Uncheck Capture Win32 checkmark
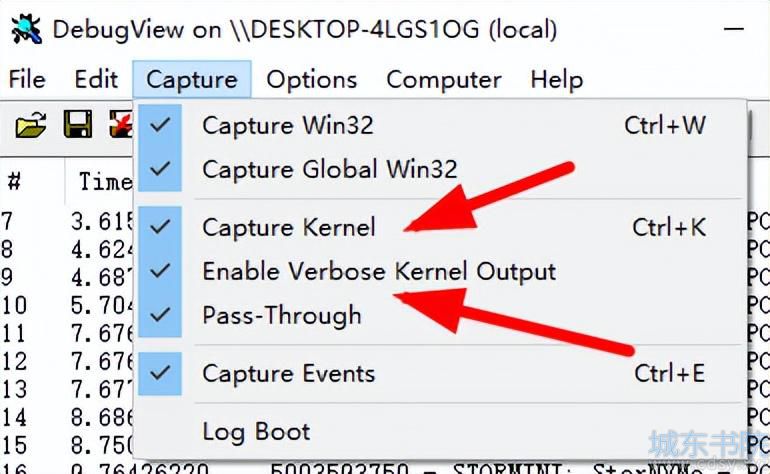770x474 pixels. [x=160, y=125]
